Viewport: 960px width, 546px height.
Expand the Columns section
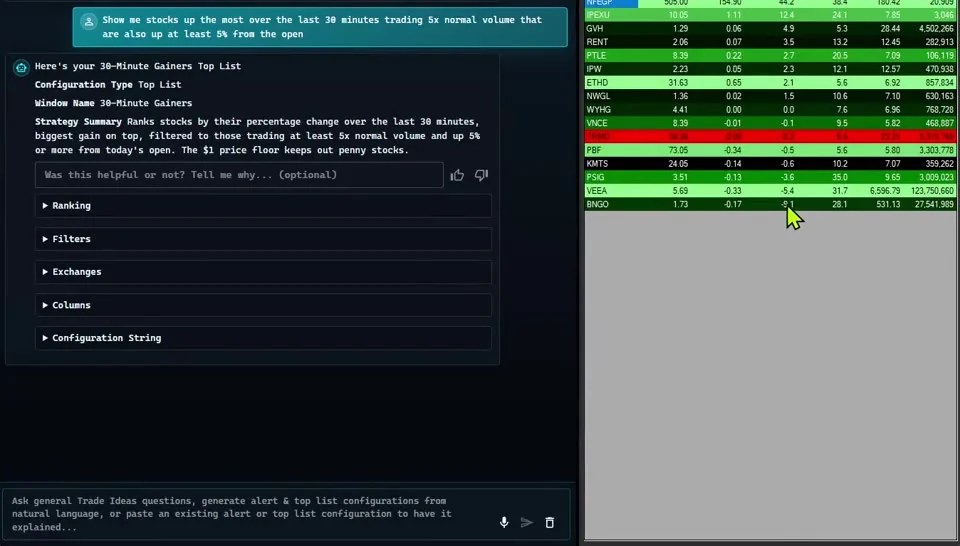(263, 305)
